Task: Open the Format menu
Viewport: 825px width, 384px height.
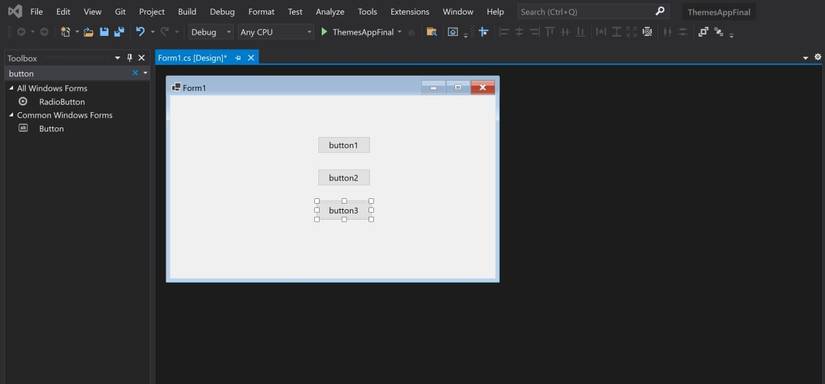Action: [261, 12]
